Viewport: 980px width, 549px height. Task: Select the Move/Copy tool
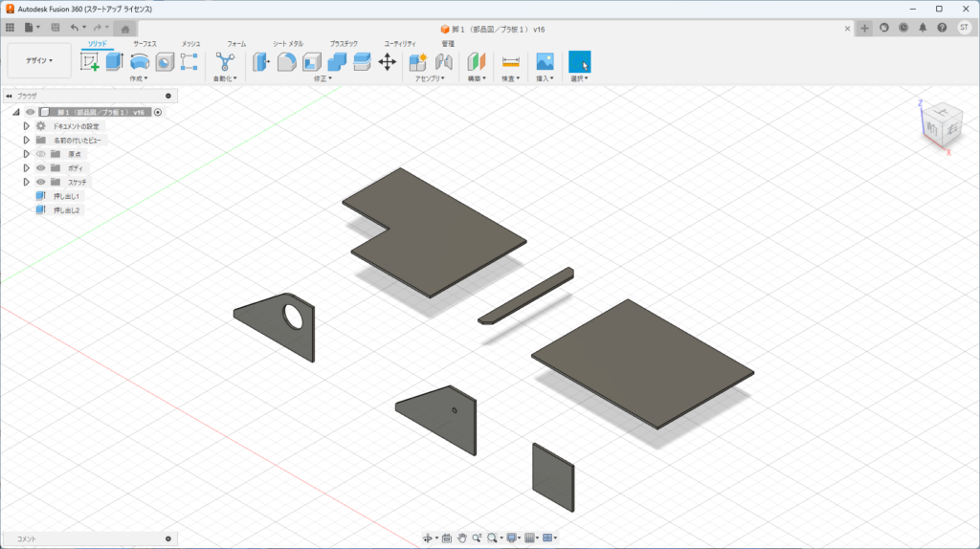click(388, 62)
